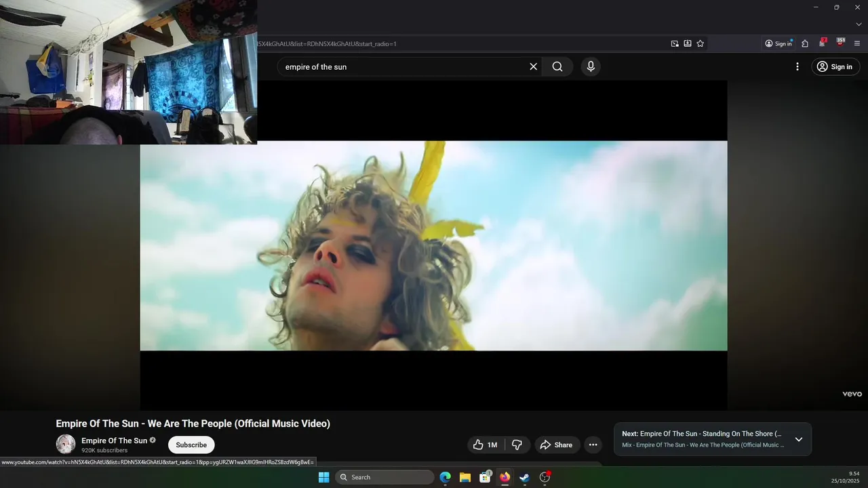Open more actions ellipsis under video

tap(593, 445)
